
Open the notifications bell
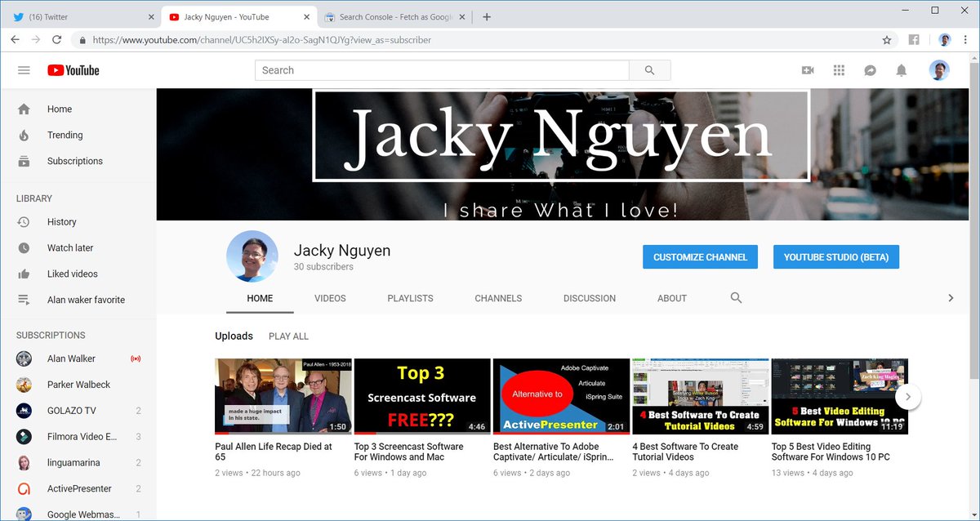[902, 70]
